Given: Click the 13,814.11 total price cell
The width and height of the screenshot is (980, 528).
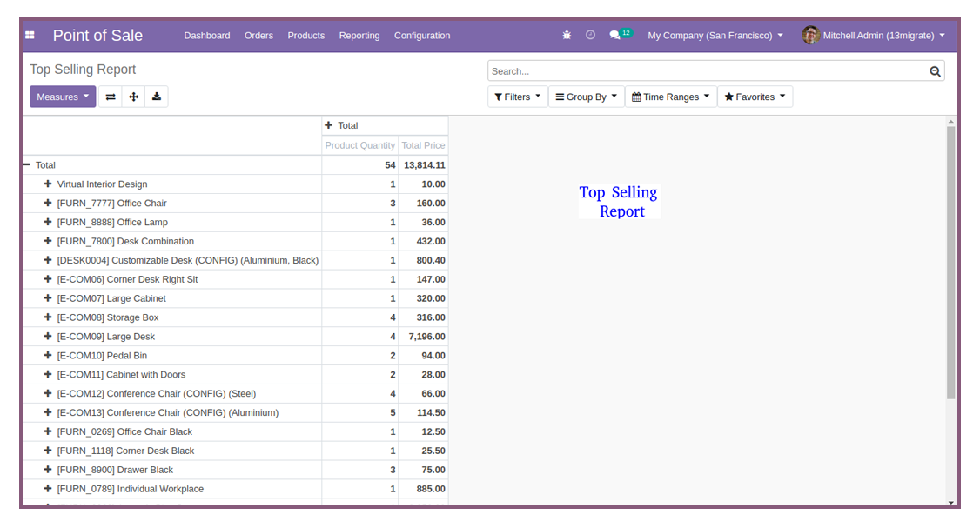Looking at the screenshot, I should (423, 165).
